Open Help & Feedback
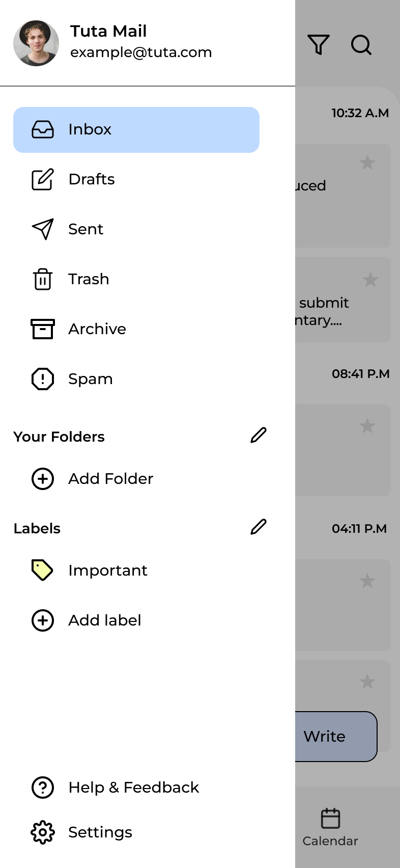The height and width of the screenshot is (868, 400). (133, 788)
